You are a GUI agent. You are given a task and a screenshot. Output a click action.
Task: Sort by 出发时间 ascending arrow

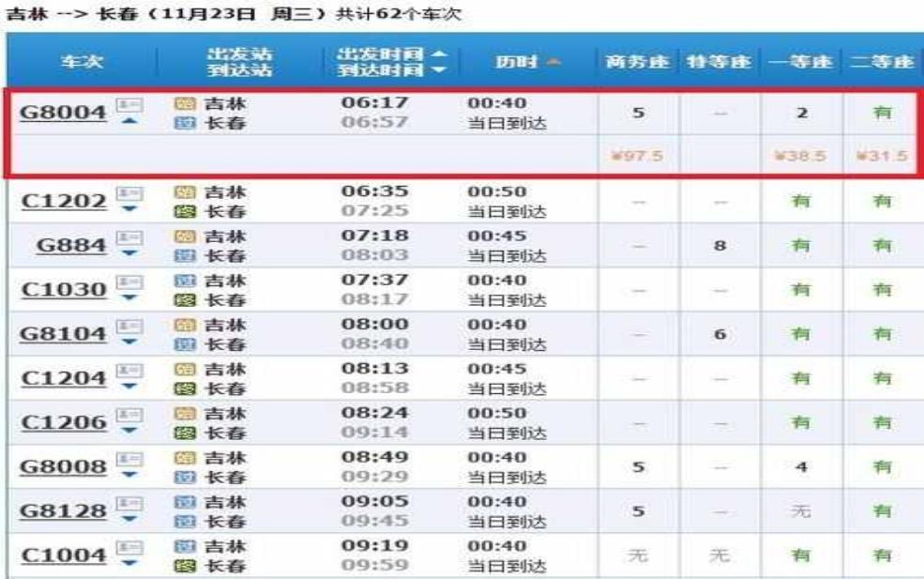click(x=440, y=53)
